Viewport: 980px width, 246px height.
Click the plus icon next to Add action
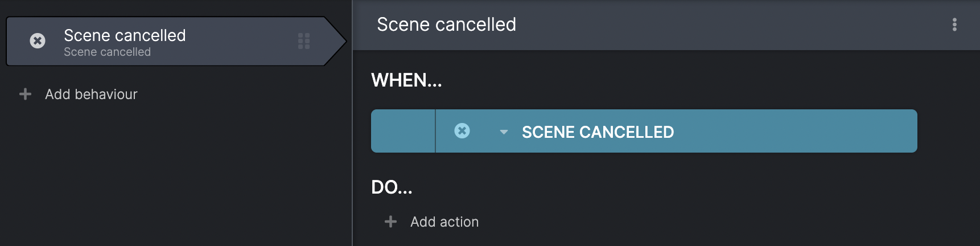(x=390, y=222)
